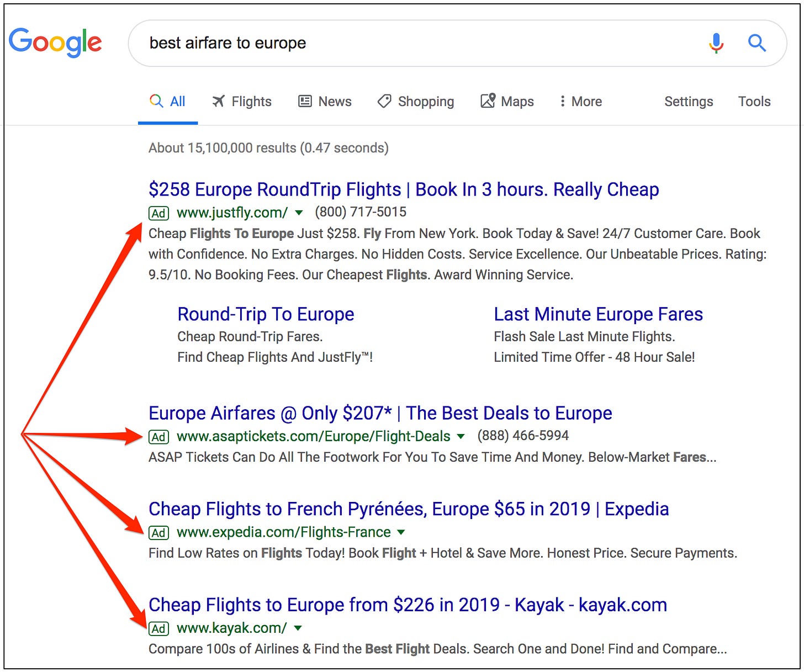
Task: Click the map pin icon in the Maps tab
Action: [x=488, y=101]
